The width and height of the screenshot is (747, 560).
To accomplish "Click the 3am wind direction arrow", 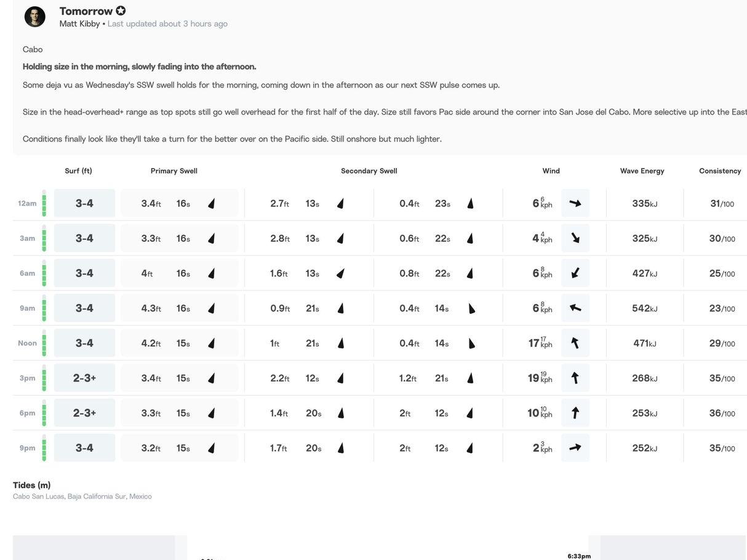I will point(575,238).
